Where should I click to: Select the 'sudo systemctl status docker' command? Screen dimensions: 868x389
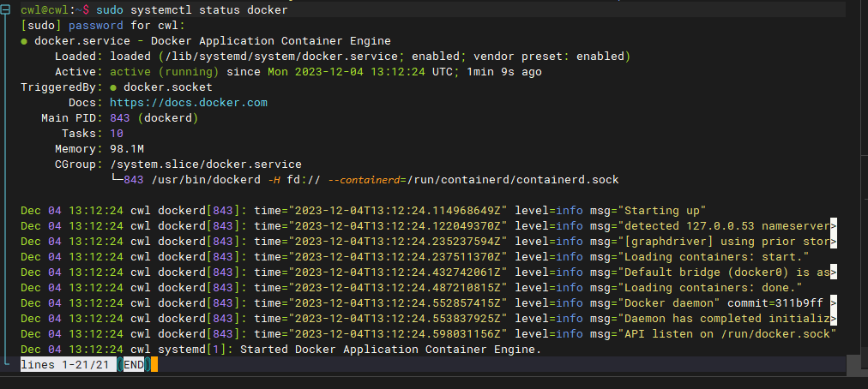[192, 10]
